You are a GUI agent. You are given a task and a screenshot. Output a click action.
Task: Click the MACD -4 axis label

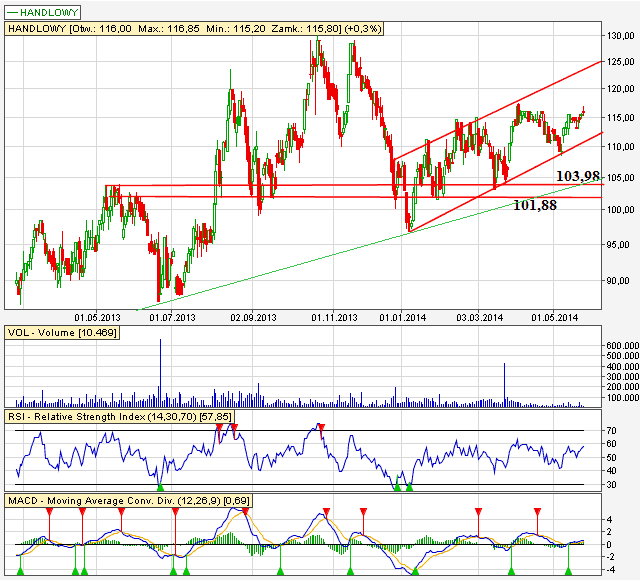pyautogui.click(x=609, y=570)
